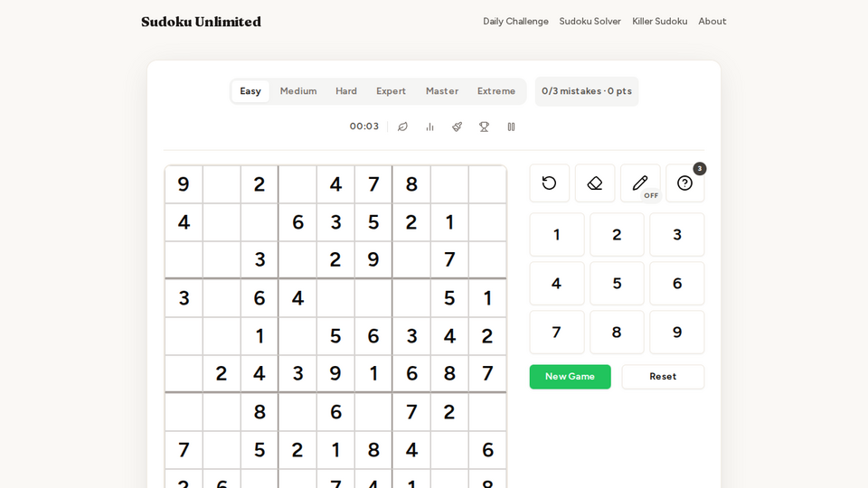Select the 9 cell in the top row

tap(184, 184)
